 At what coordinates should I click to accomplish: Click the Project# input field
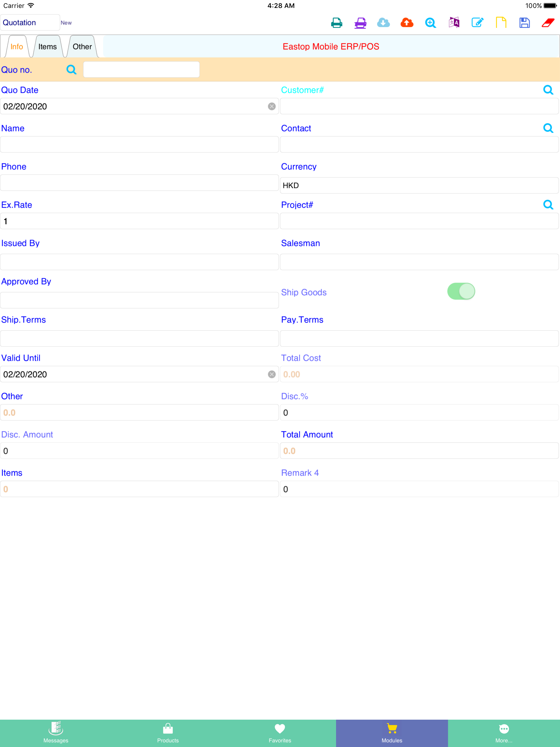pyautogui.click(x=419, y=221)
